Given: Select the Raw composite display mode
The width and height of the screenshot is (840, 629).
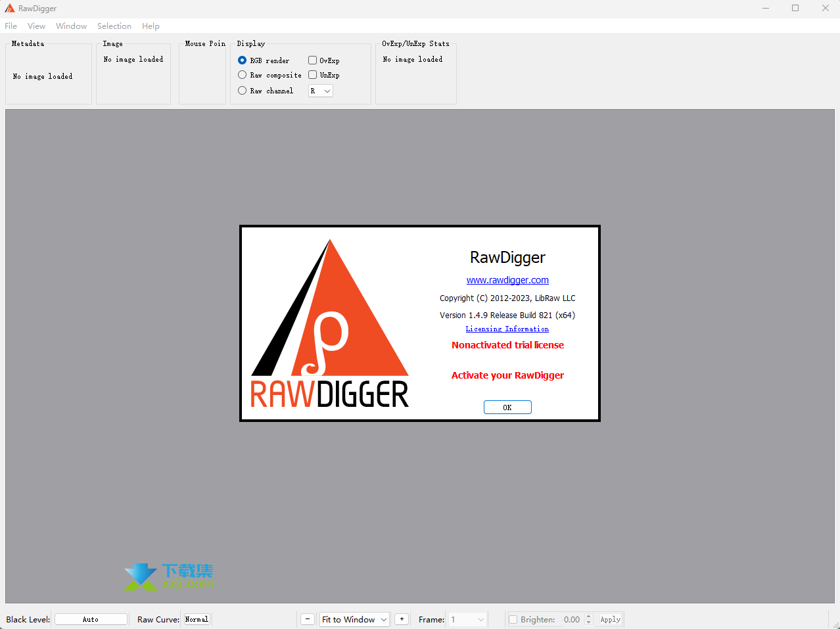Looking at the screenshot, I should click(x=243, y=75).
